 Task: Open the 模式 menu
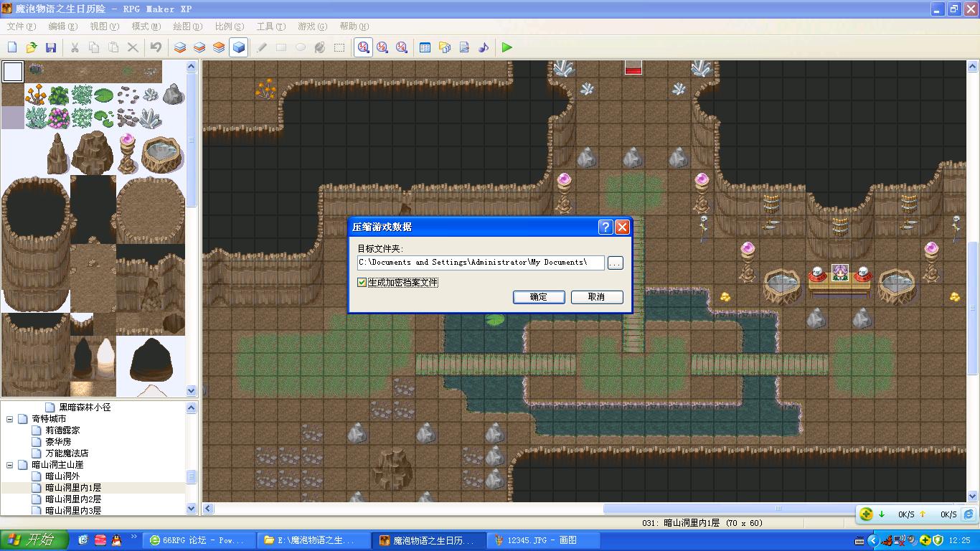146,27
